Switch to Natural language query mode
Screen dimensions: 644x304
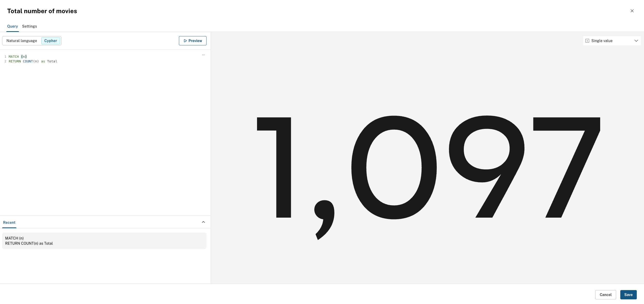tap(22, 41)
